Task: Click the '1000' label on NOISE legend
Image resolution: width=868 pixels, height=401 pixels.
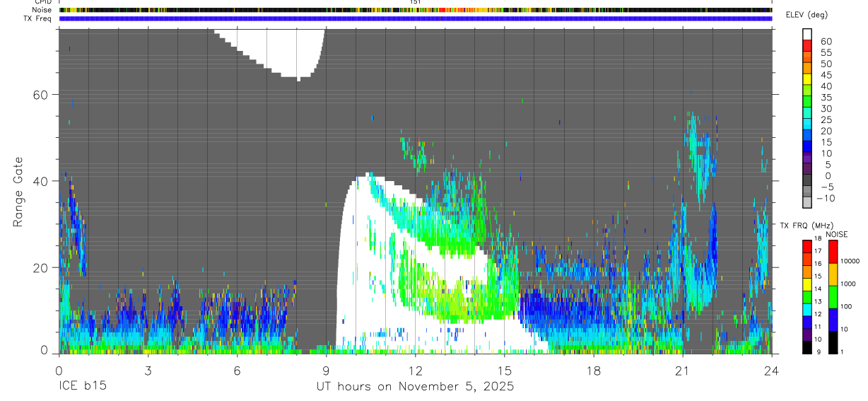Action: [x=847, y=284]
